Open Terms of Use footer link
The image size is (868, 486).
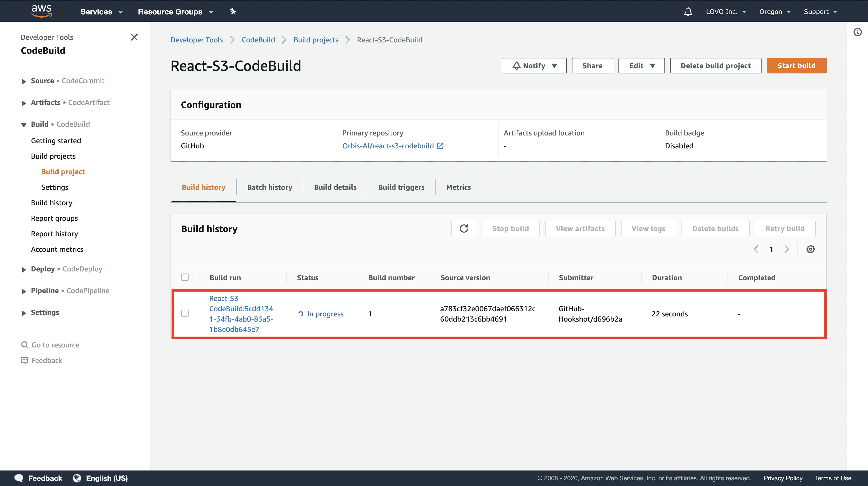(x=833, y=478)
